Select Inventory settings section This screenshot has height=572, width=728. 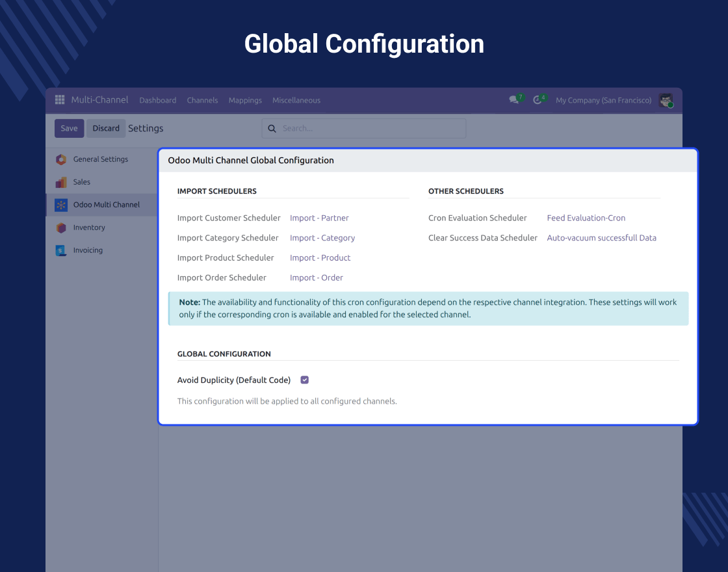102,227
